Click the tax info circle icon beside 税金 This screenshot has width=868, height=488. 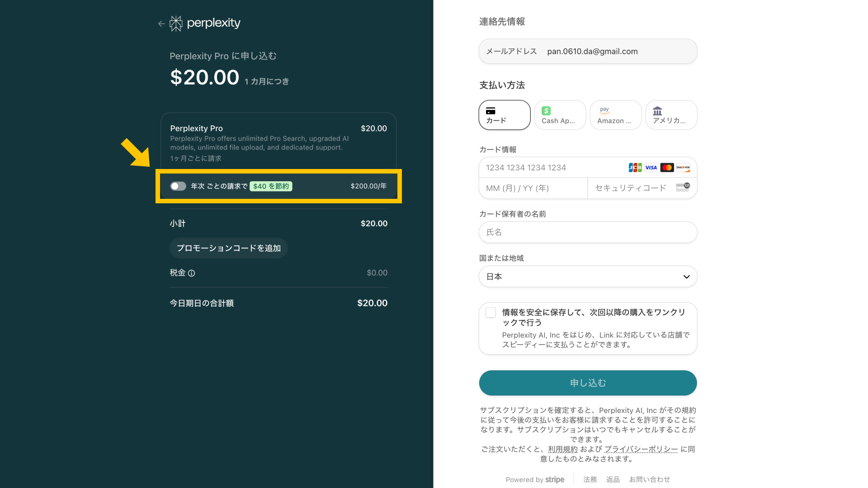[x=192, y=273]
